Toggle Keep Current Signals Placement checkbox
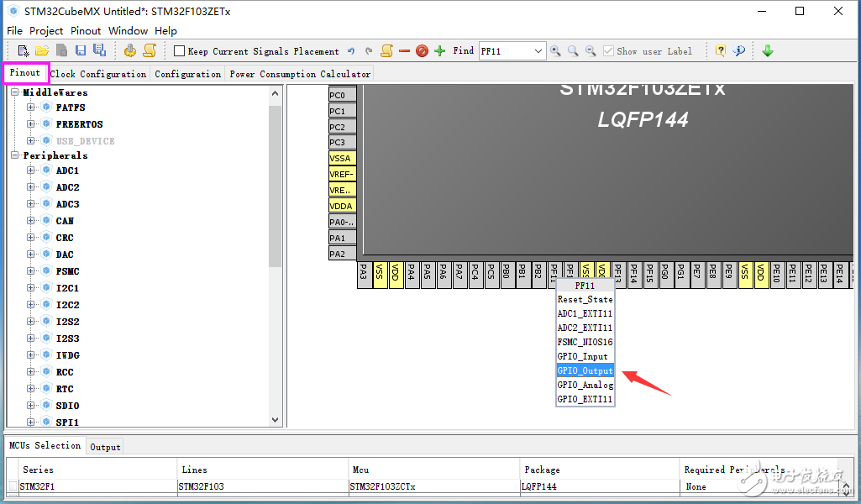 [179, 51]
